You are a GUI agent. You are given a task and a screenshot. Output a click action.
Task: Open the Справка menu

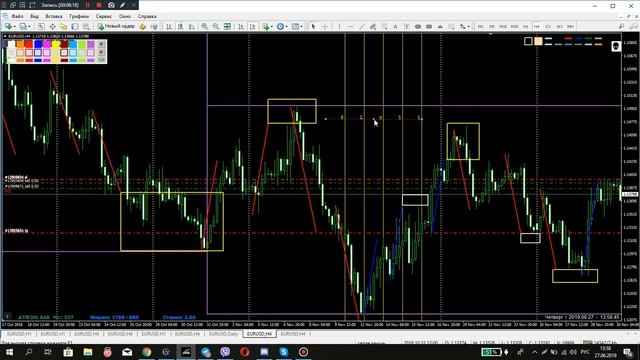pos(147,16)
